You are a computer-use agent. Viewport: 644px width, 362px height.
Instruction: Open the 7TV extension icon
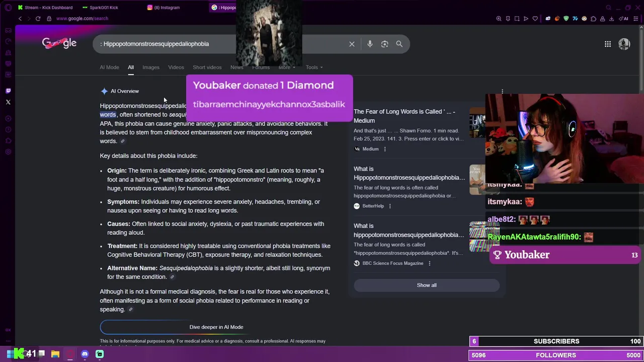coord(575,19)
